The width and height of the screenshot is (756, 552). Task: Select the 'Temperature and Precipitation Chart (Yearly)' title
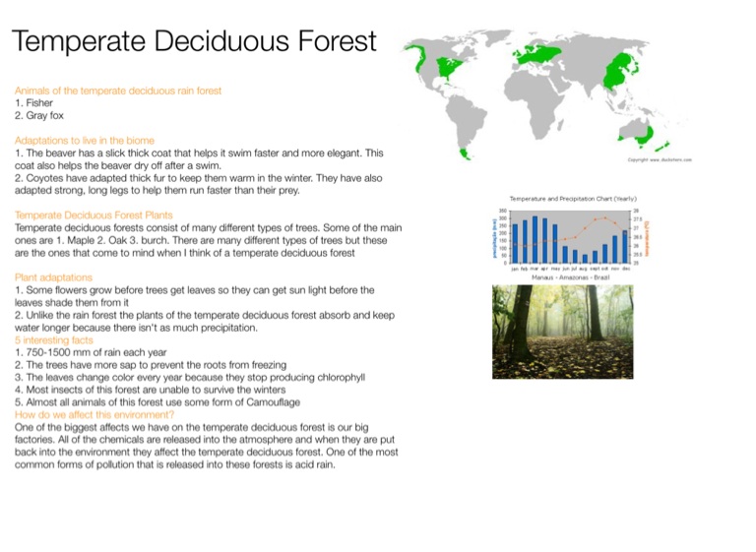point(570,199)
